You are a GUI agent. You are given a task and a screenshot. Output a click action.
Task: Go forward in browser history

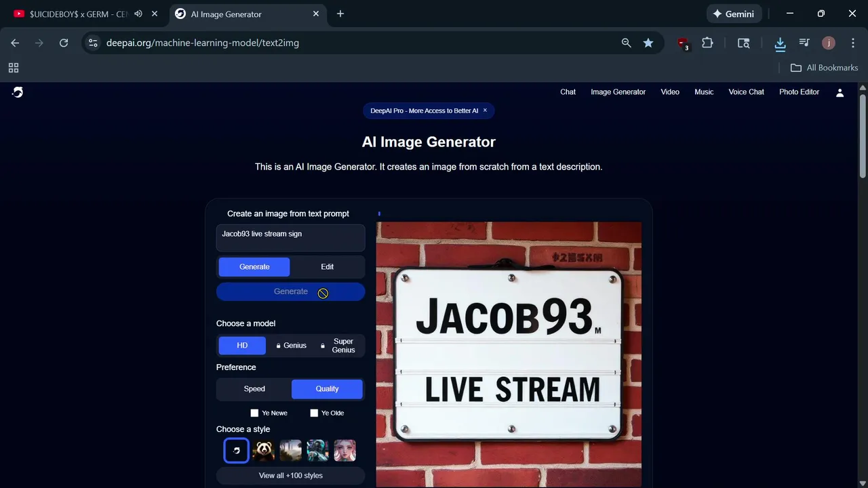(x=39, y=43)
